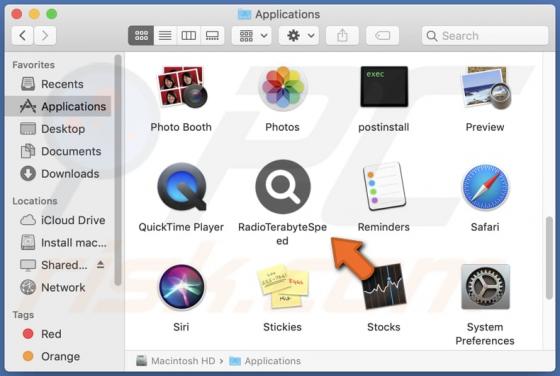Click the Photo Booth name label
The image size is (560, 376).
click(x=181, y=127)
